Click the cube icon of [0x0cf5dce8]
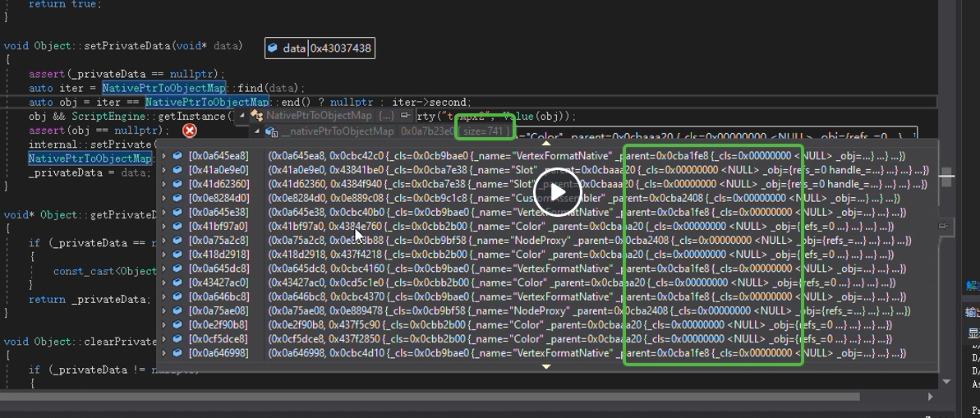 point(178,338)
